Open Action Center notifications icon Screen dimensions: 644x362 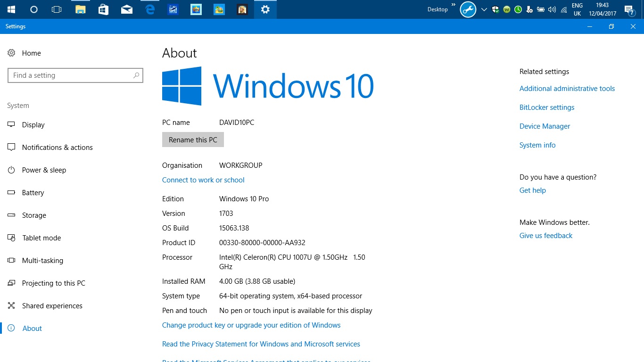629,9
